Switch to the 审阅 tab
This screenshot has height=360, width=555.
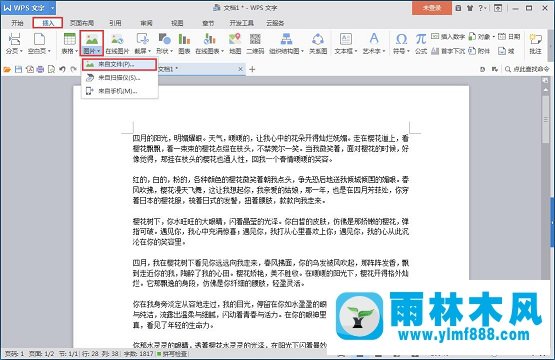pyautogui.click(x=146, y=23)
